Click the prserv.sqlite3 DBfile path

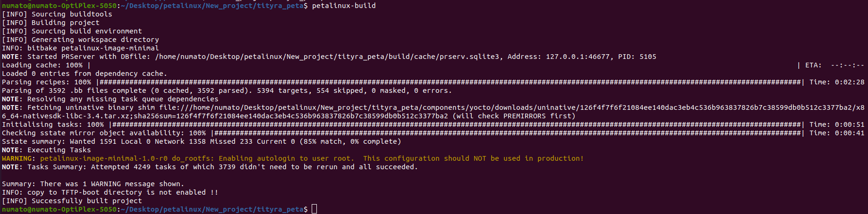coord(327,57)
